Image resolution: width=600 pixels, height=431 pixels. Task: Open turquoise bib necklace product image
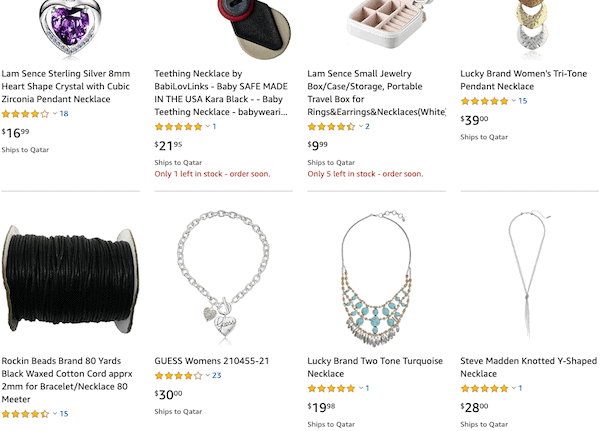pyautogui.click(x=376, y=278)
